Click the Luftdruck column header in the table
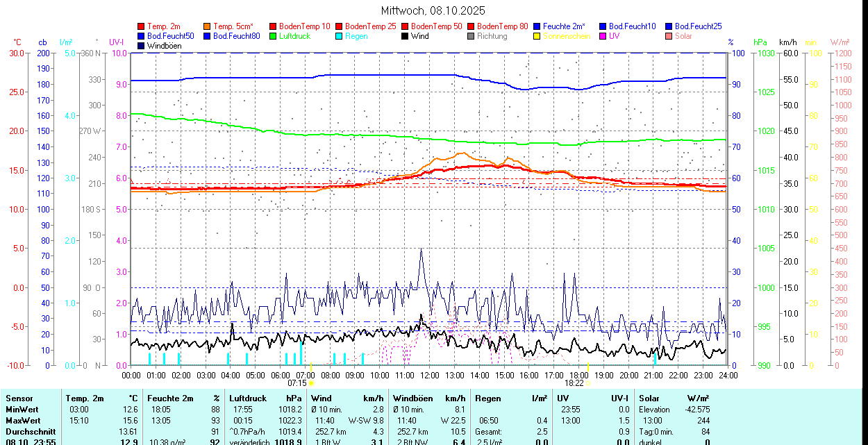 (x=248, y=398)
